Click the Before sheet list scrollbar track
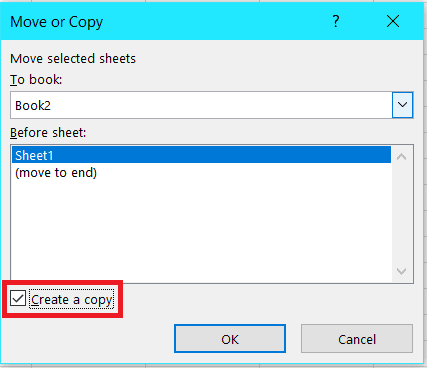This screenshot has height=368, width=427. point(402,213)
